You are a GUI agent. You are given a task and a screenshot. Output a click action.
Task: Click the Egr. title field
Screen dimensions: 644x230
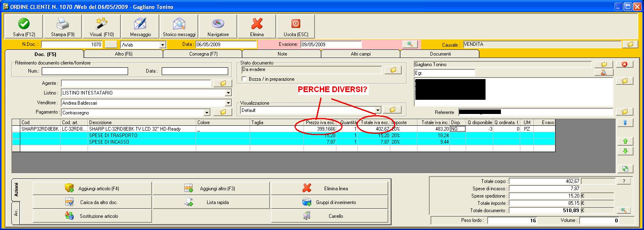tap(444, 73)
